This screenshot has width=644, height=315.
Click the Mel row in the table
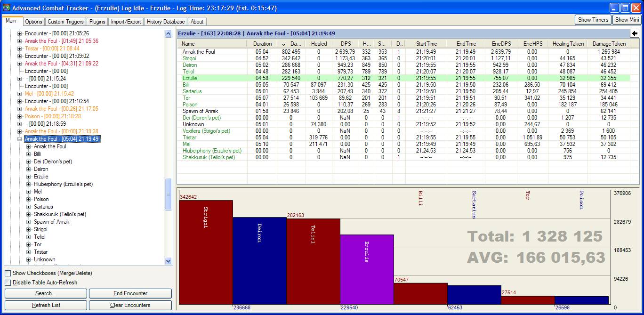[405, 144]
